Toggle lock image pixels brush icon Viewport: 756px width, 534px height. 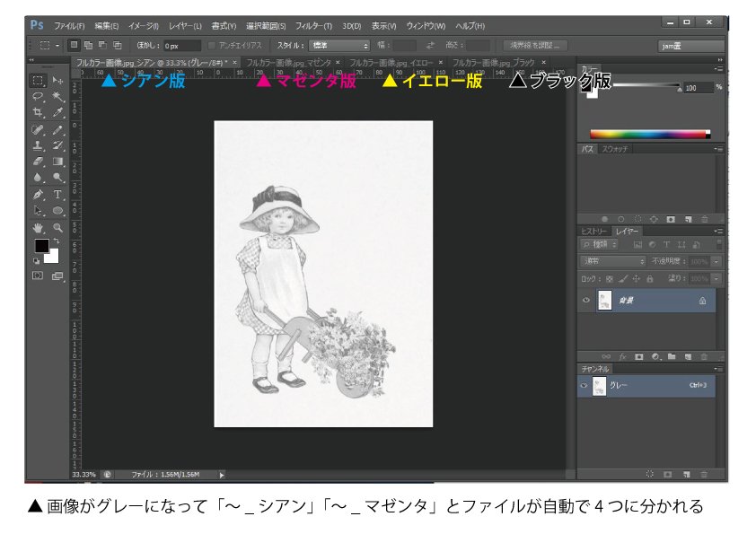[x=623, y=278]
